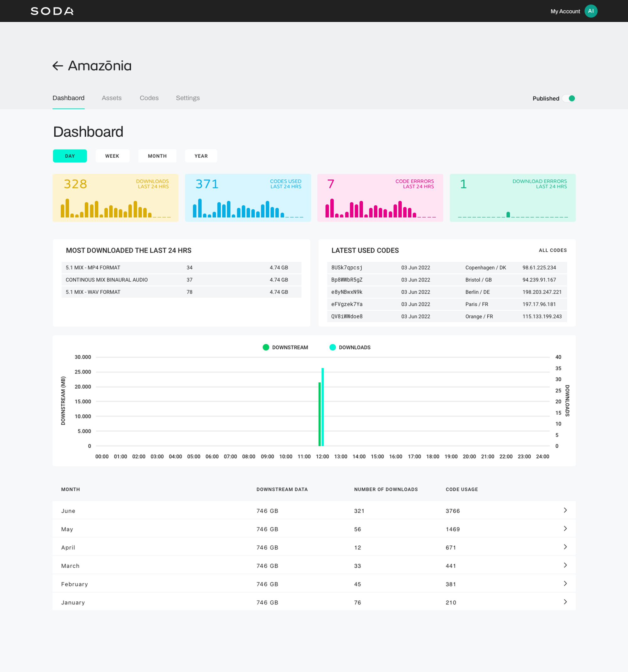Click the green downstream bar at 12:00

point(320,414)
